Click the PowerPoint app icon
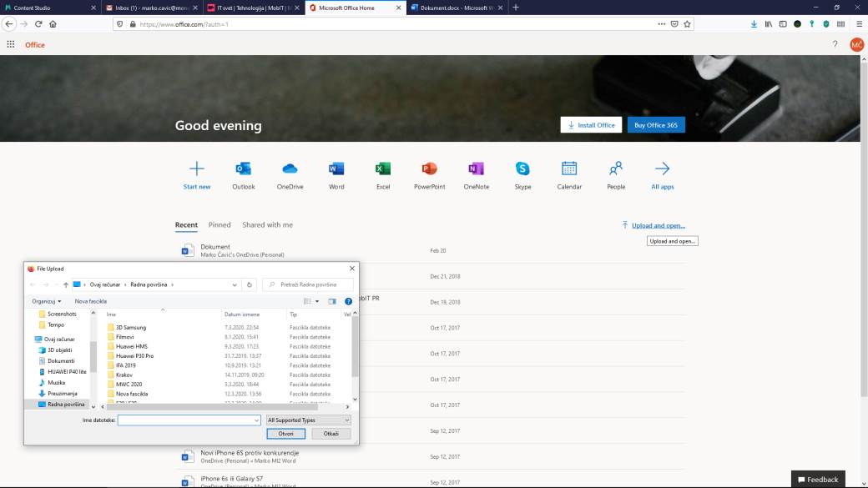 429,169
